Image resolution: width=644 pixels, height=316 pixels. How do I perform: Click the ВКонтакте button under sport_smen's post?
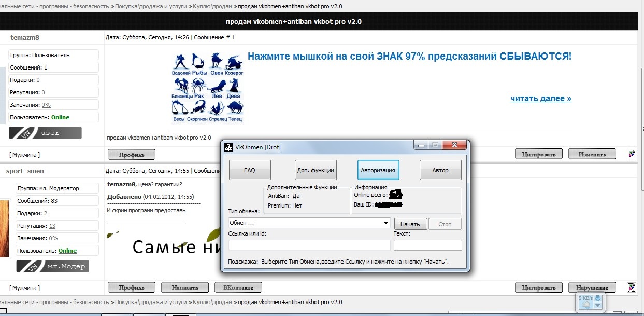point(238,287)
